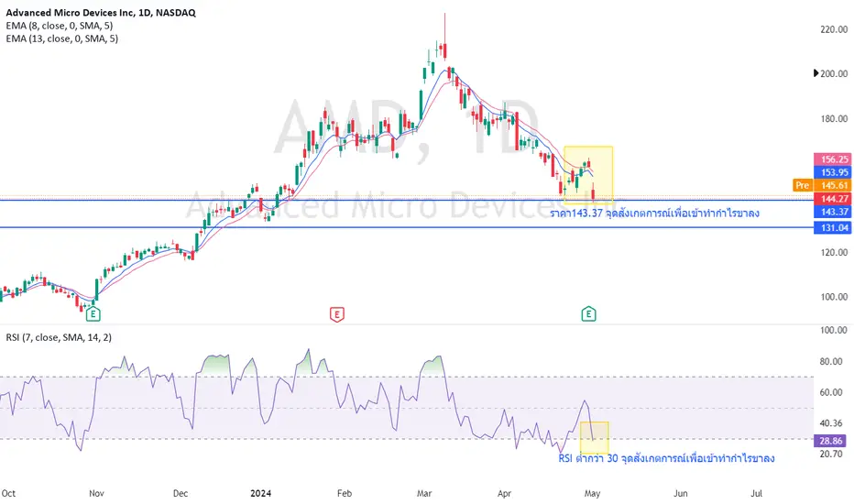Select the EMA (13, close, 0, SMA, 5) legend
This screenshot has width=854, height=504.
(x=61, y=38)
